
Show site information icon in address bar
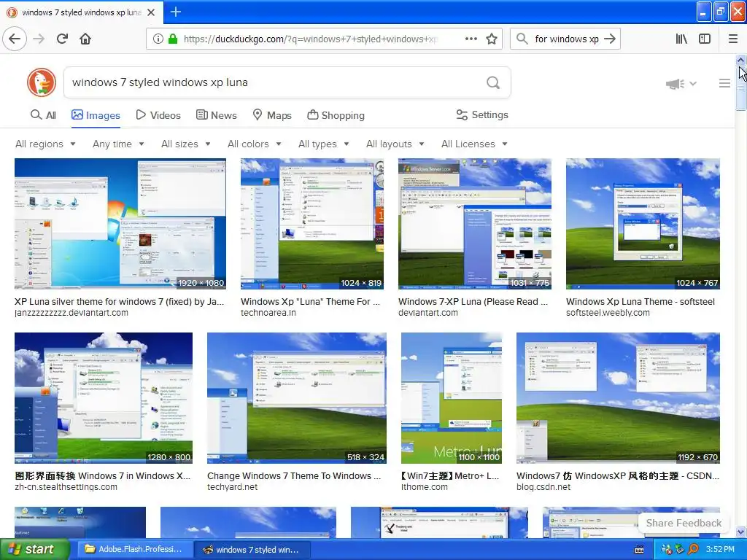coord(158,39)
